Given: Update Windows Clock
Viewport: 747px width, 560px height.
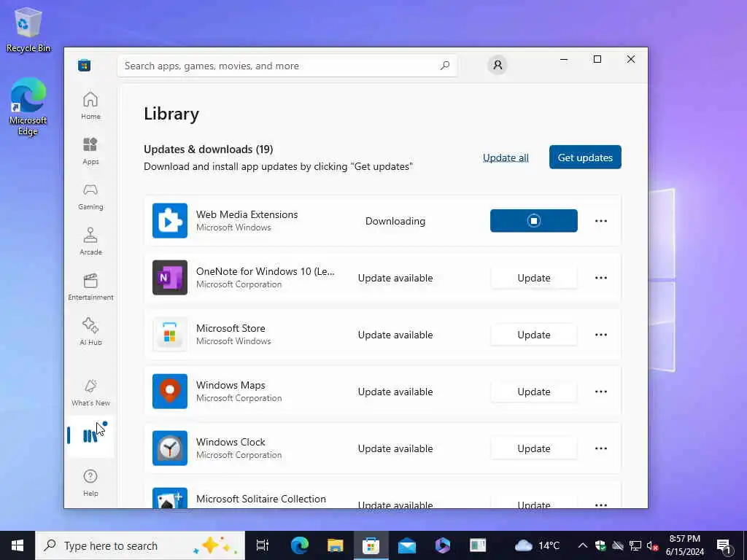Looking at the screenshot, I should [533, 448].
